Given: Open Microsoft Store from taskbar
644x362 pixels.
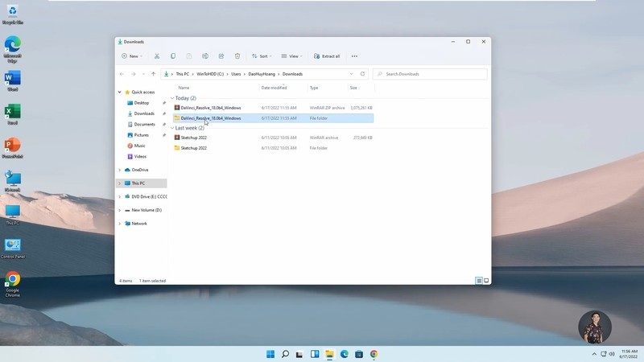Looking at the screenshot, I should (x=359, y=354).
